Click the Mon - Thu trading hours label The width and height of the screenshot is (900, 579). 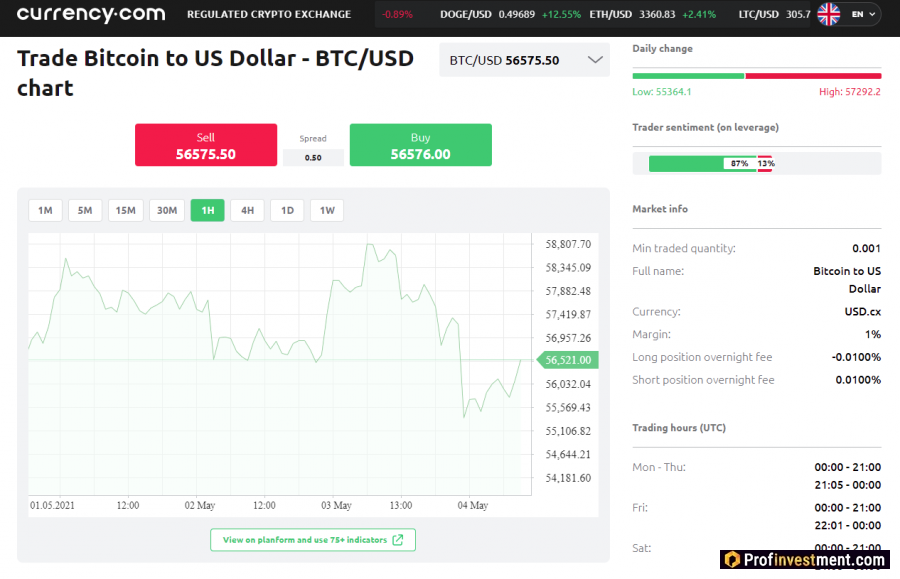coord(659,467)
